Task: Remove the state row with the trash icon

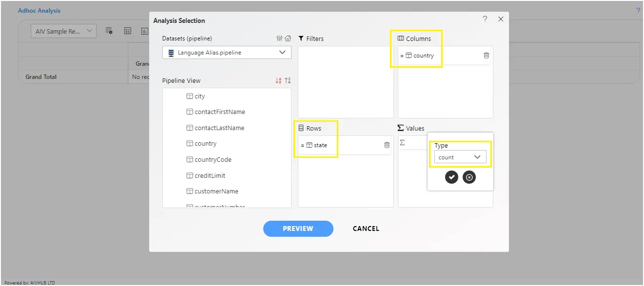Action: pos(387,145)
